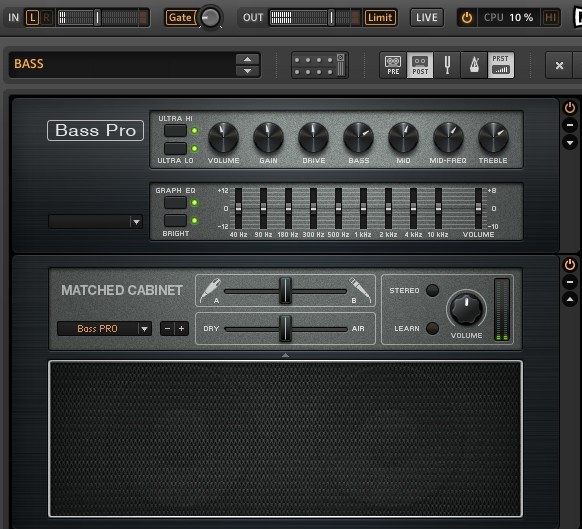
Task: Move Matched Cabinet up with arrow
Action: [x=570, y=299]
